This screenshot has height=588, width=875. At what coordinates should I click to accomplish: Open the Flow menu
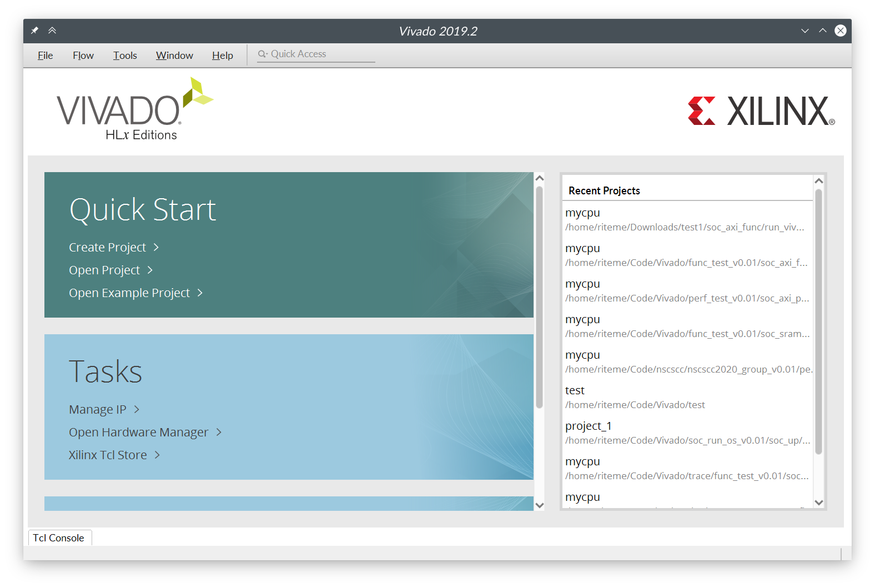point(83,56)
